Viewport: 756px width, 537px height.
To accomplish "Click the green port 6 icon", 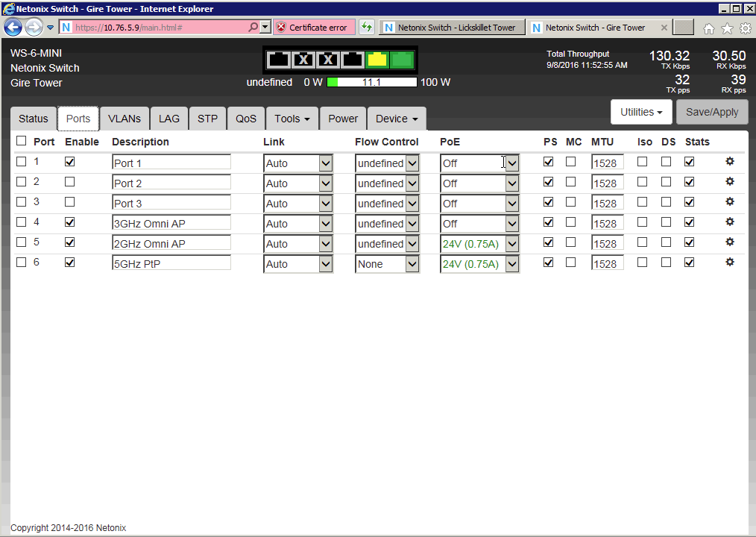I will [402, 60].
